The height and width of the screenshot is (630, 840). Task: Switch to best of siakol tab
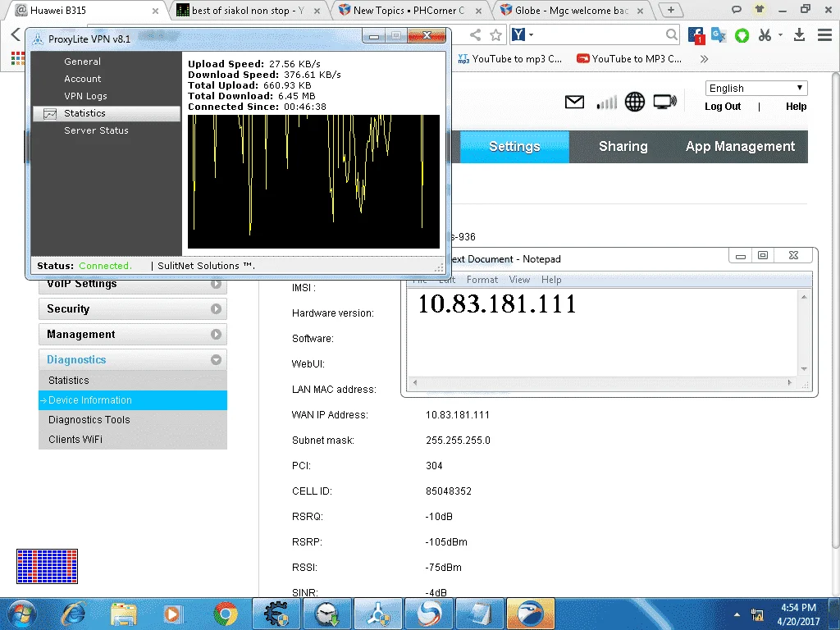click(248, 10)
